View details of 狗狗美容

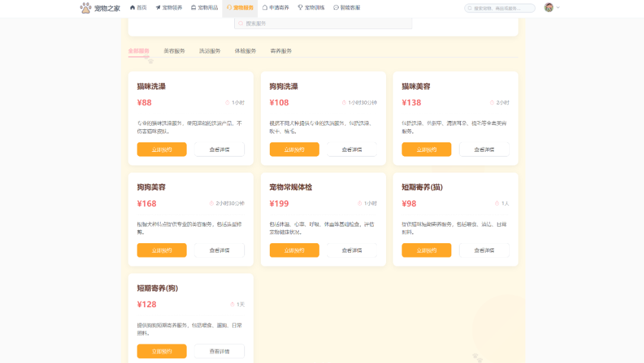219,250
